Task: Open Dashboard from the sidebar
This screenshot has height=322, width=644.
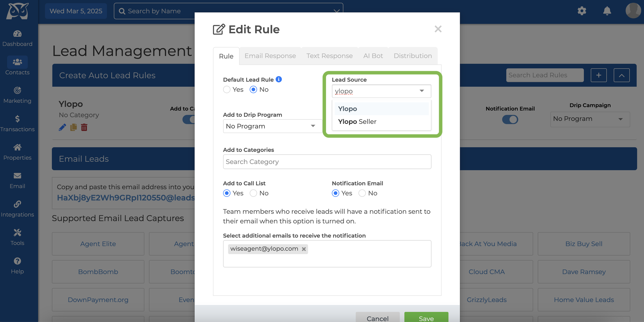Action: [x=17, y=38]
